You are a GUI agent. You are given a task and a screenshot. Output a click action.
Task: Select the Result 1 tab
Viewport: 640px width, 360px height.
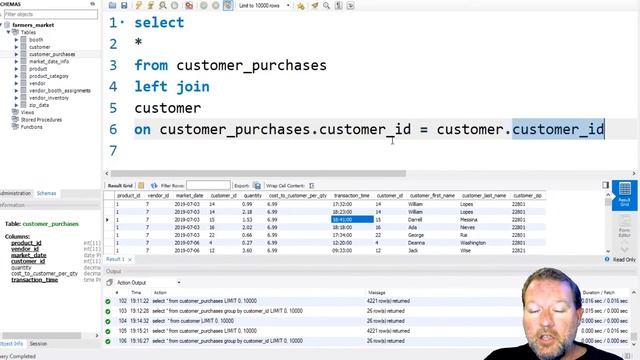(x=115, y=259)
